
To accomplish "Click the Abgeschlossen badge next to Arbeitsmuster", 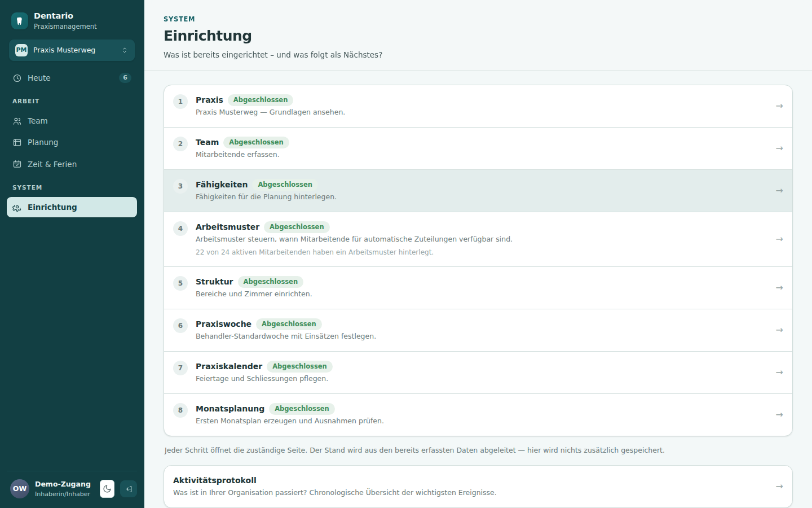I will click(x=297, y=227).
